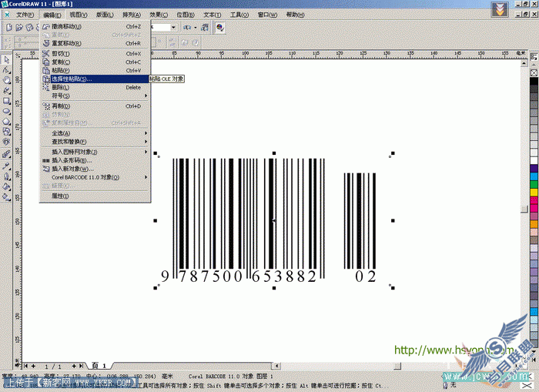Image resolution: width=539 pixels, height=392 pixels.
Task: Click the Save toolbar icon
Action: 29,27
